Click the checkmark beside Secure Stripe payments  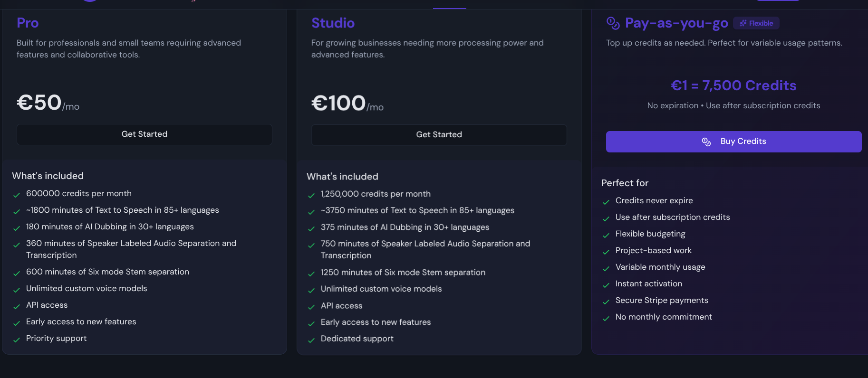click(606, 302)
